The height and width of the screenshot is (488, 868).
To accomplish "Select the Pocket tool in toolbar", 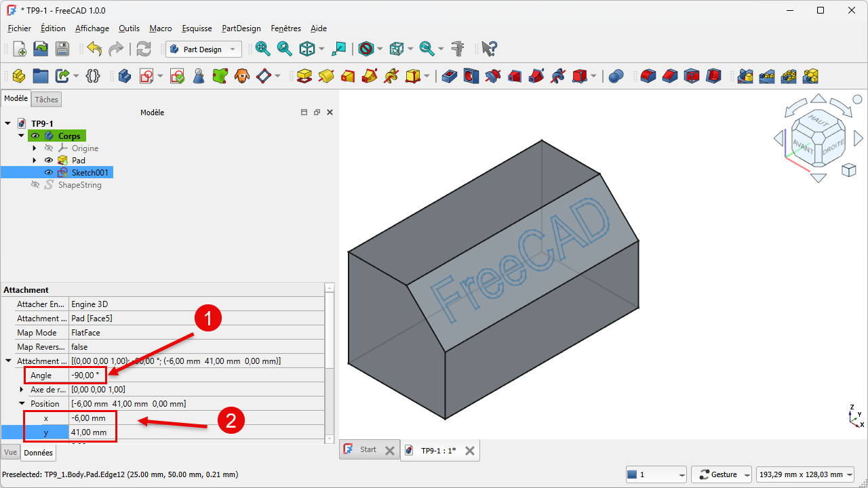I will click(448, 76).
